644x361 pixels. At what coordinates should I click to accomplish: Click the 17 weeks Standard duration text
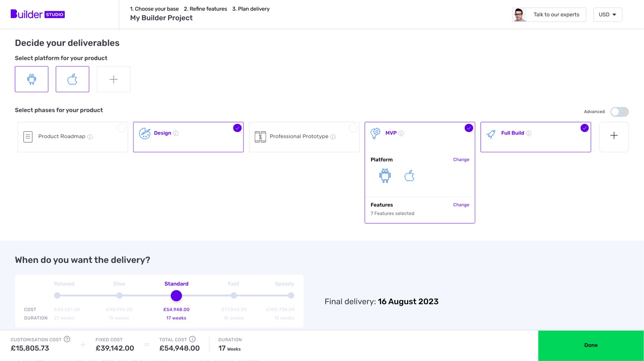176,318
